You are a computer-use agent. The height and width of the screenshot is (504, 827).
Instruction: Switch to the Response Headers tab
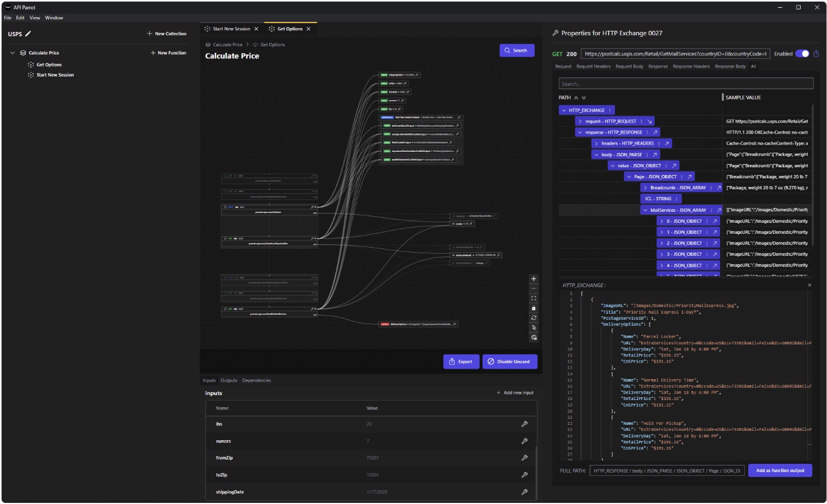(x=691, y=67)
